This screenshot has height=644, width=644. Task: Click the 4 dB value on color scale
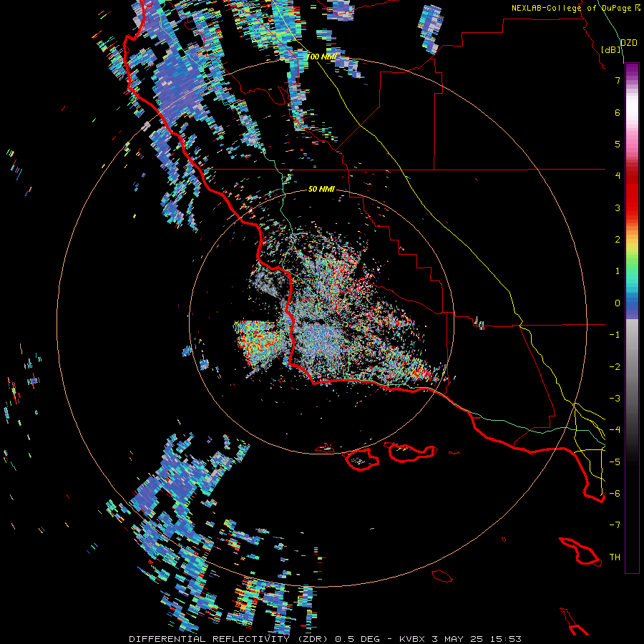click(x=618, y=176)
